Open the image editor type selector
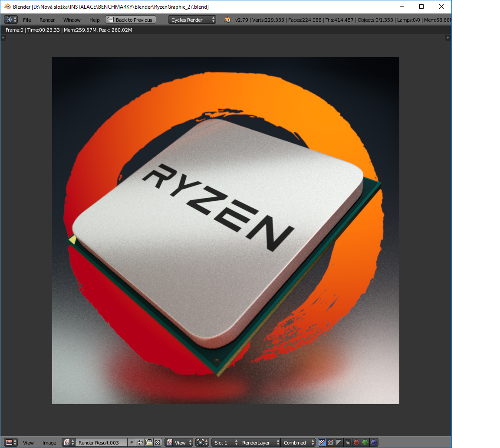The height and width of the screenshot is (448, 500). (x=11, y=442)
